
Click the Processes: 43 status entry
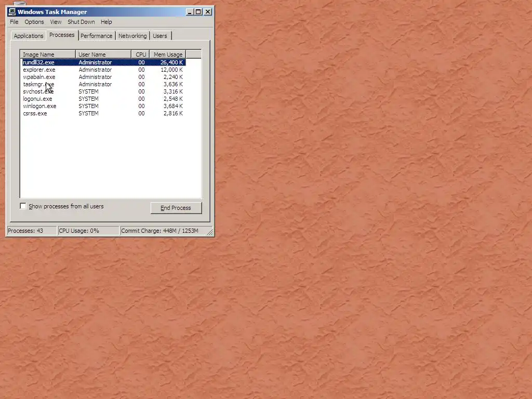click(x=32, y=231)
